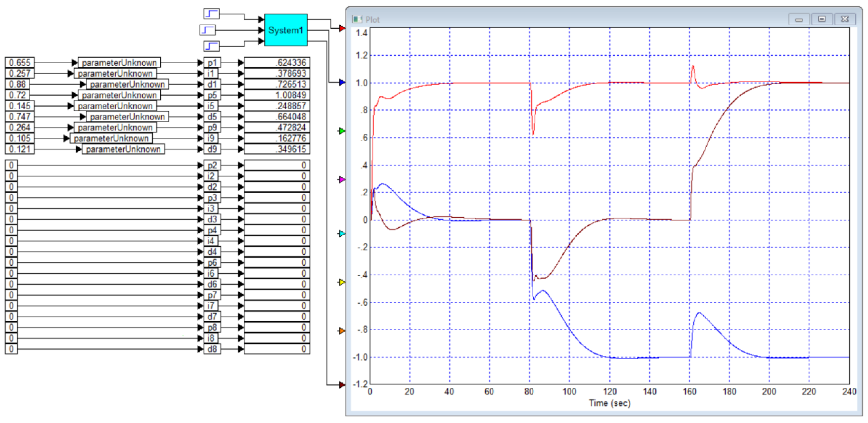Click the yellow plot input connector
Viewport: 868px width, 423px height.
point(342,282)
